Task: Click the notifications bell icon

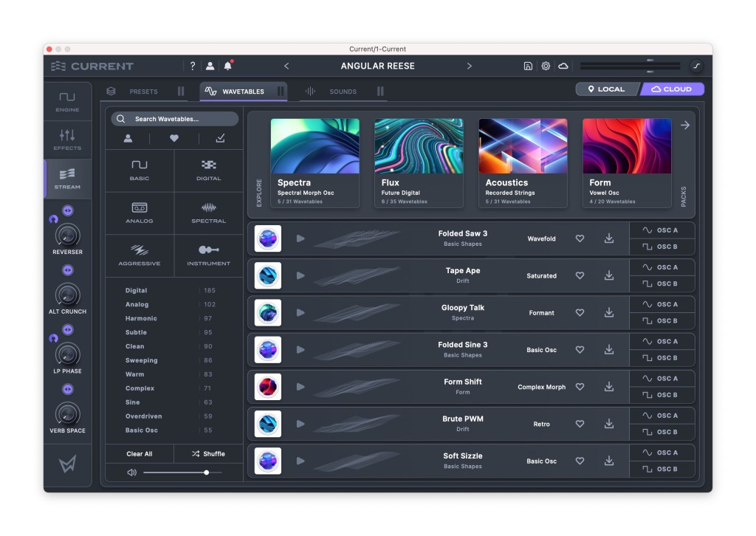Action: click(x=227, y=66)
